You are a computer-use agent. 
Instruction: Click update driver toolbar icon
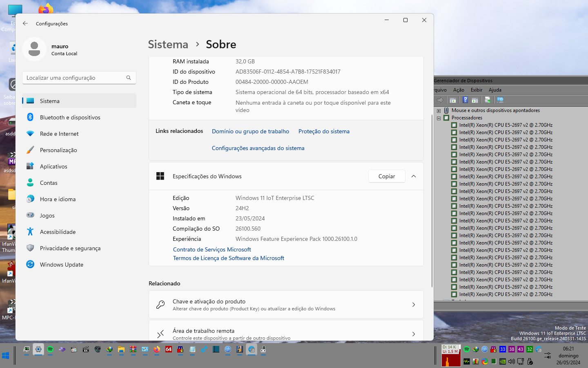pos(488,100)
